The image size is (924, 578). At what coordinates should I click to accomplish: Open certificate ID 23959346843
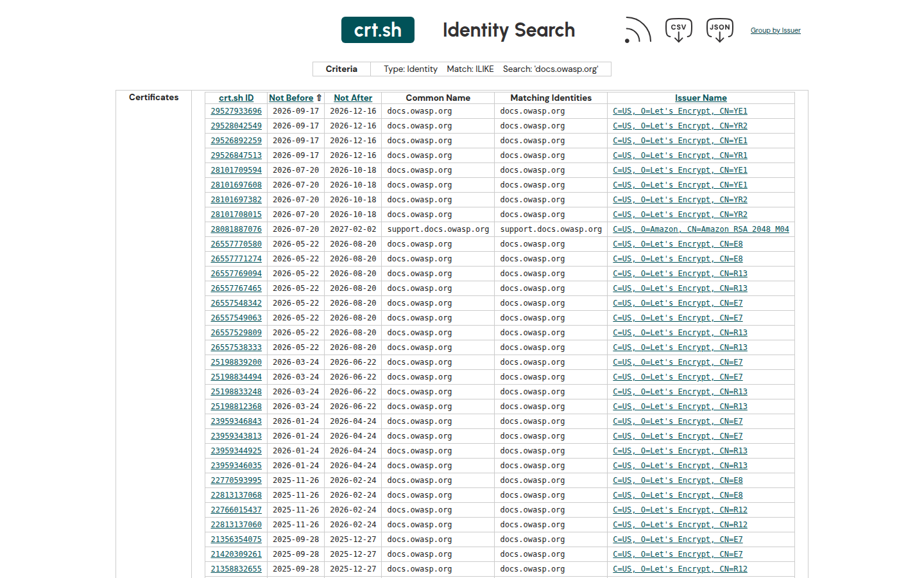pyautogui.click(x=236, y=421)
